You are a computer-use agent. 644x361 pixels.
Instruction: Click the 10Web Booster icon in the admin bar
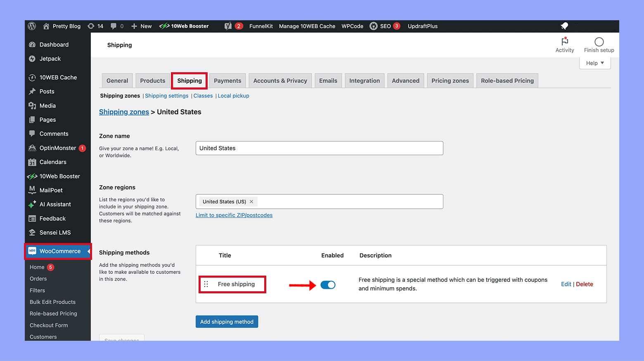coord(165,26)
